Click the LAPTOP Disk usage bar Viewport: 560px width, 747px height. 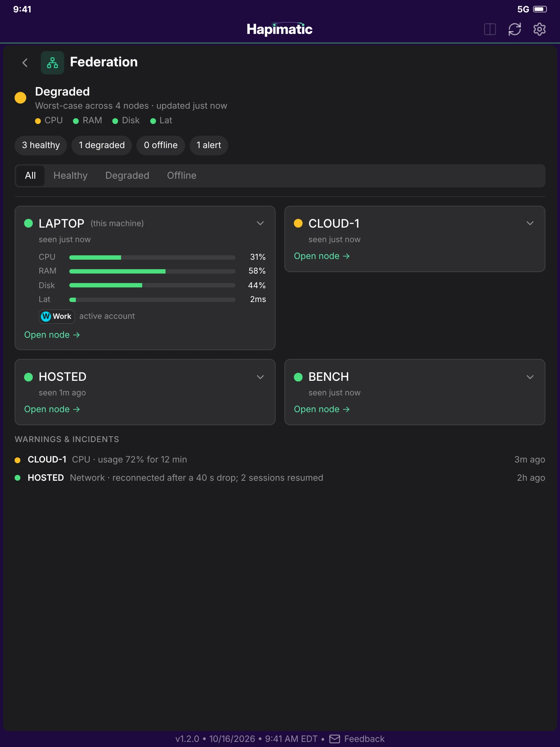point(152,285)
